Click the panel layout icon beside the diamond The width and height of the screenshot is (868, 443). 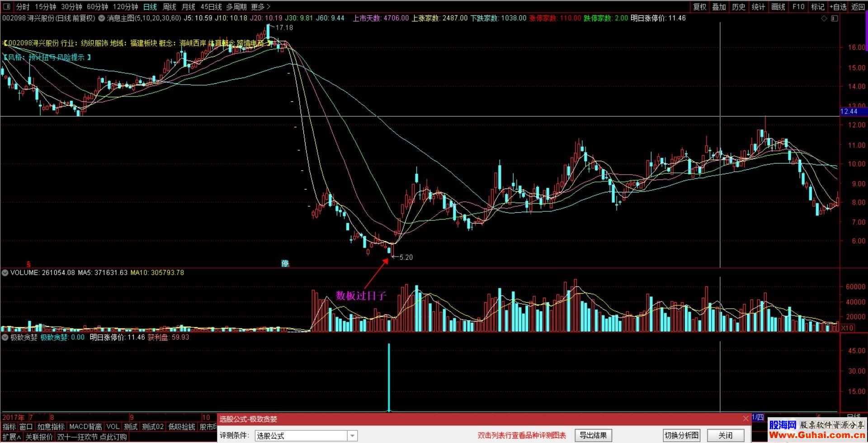835,19
